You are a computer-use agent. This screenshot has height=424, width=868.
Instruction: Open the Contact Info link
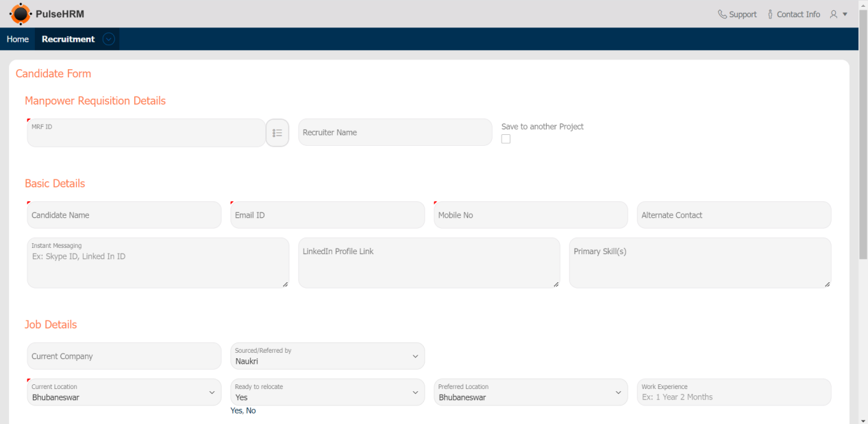798,14
